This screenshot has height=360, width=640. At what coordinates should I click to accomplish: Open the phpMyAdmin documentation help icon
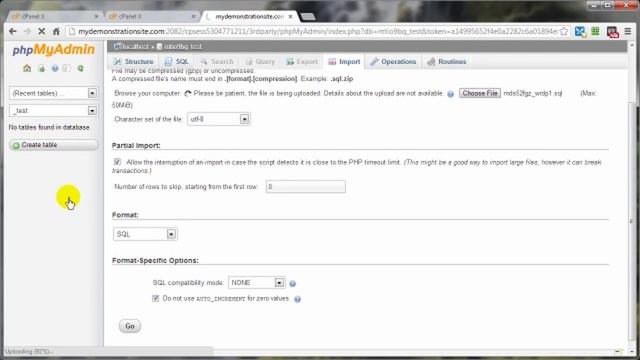55,68
